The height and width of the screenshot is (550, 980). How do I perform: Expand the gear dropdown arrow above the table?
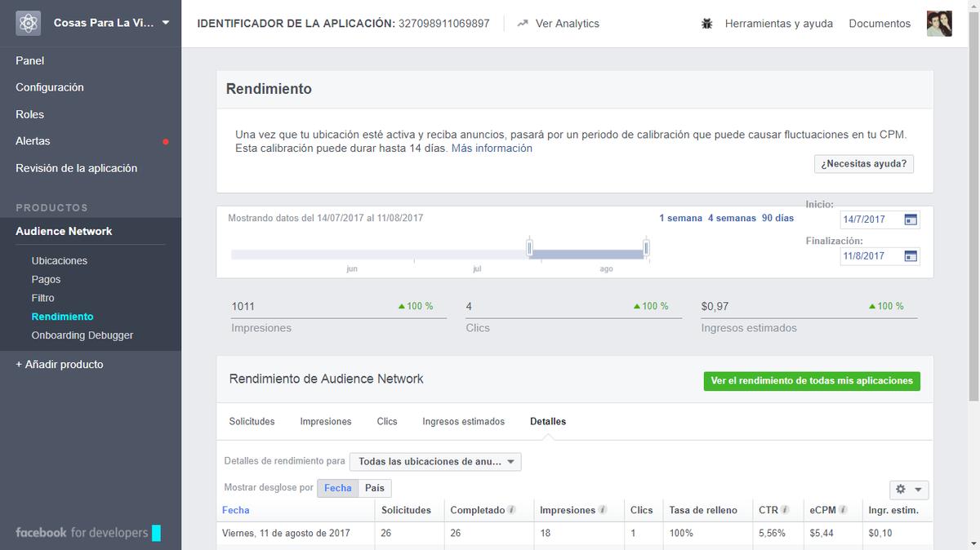(x=916, y=488)
